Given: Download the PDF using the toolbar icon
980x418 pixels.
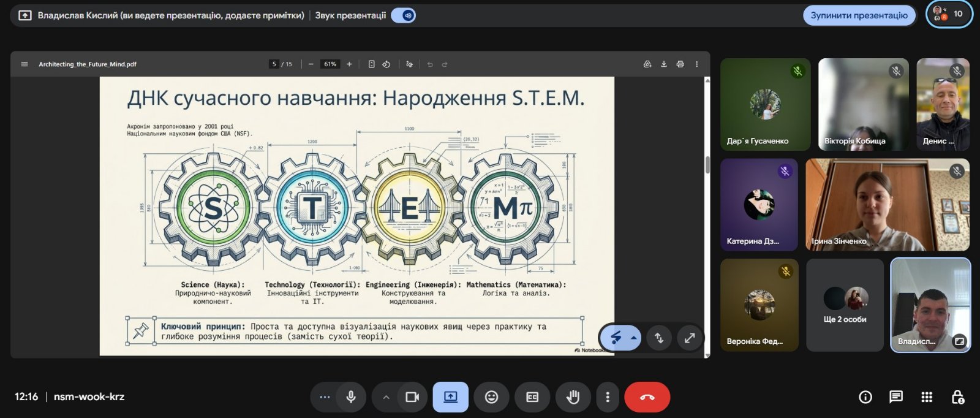Looking at the screenshot, I should click(663, 64).
